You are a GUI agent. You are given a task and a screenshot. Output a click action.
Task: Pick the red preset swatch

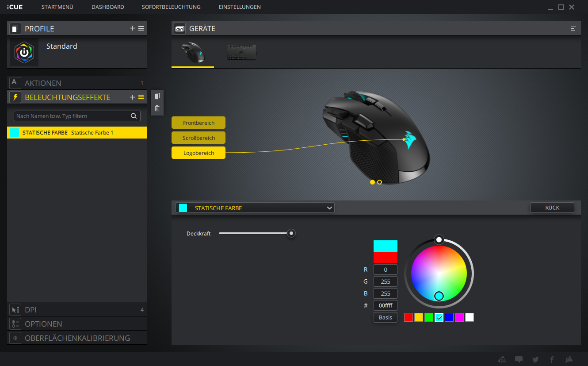(409, 317)
